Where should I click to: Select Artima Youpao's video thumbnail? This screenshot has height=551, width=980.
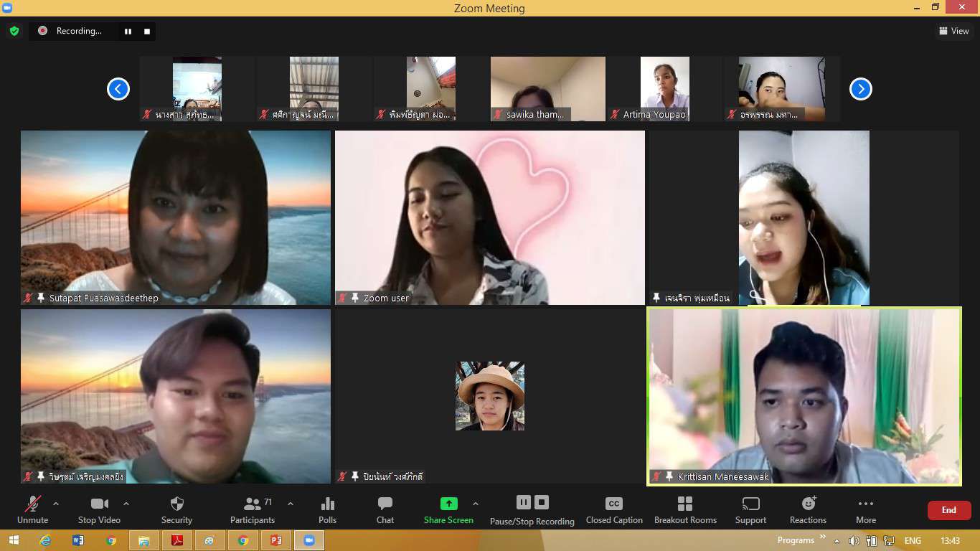pos(664,88)
